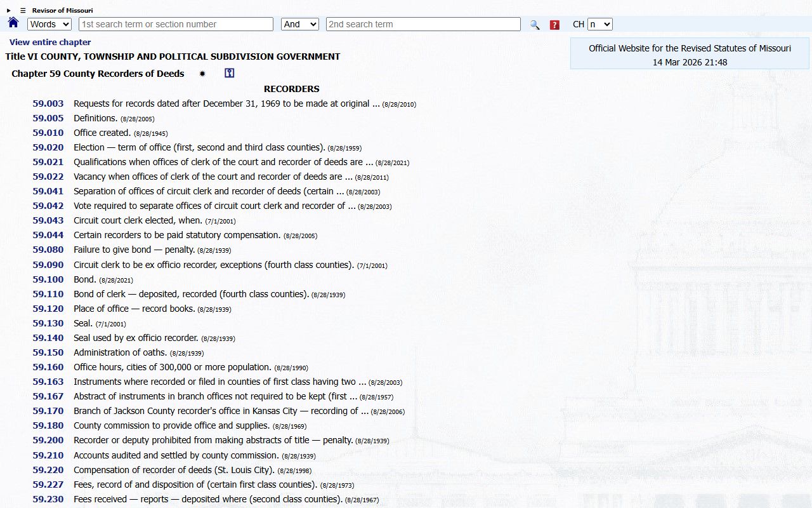This screenshot has height=508, width=812.
Task: Click the blue home icon
Action: point(13,23)
